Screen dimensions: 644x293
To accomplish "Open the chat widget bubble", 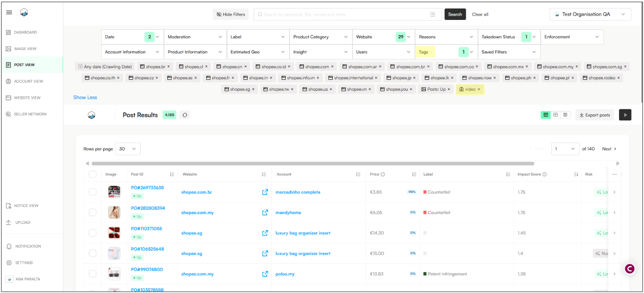I will coord(630,268).
